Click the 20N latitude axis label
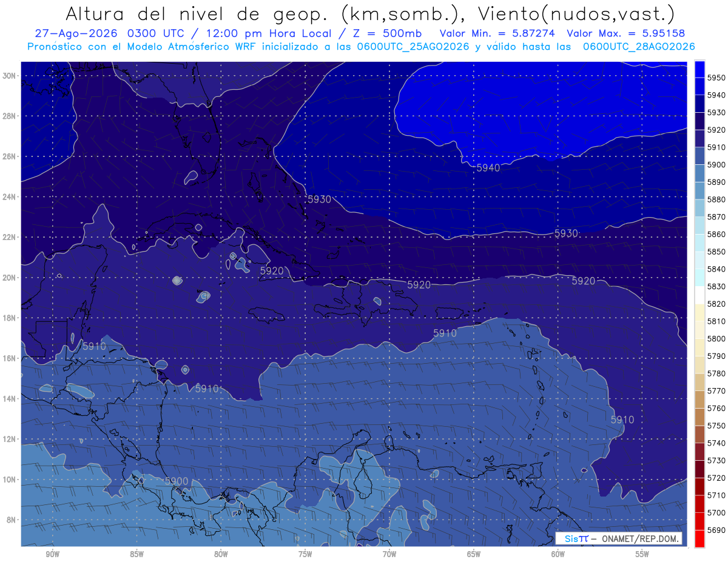728x562 pixels. click(9, 278)
